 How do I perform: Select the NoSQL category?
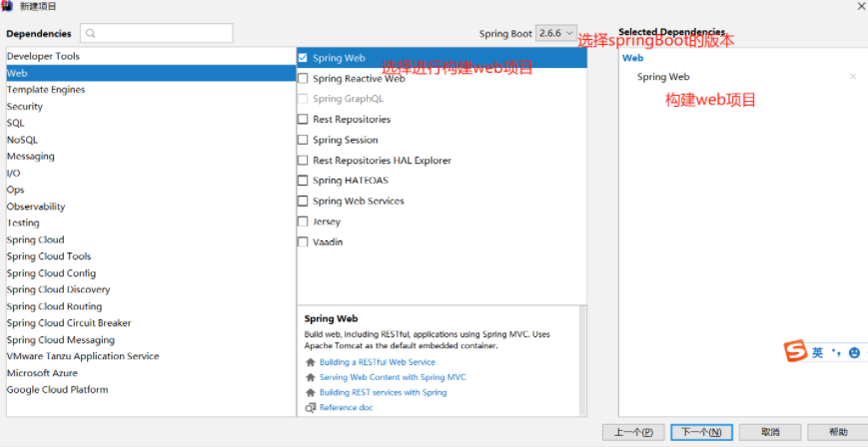tap(151, 140)
